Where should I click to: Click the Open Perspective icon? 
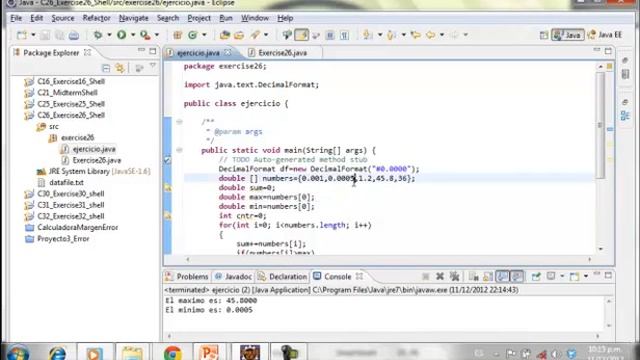tap(544, 35)
